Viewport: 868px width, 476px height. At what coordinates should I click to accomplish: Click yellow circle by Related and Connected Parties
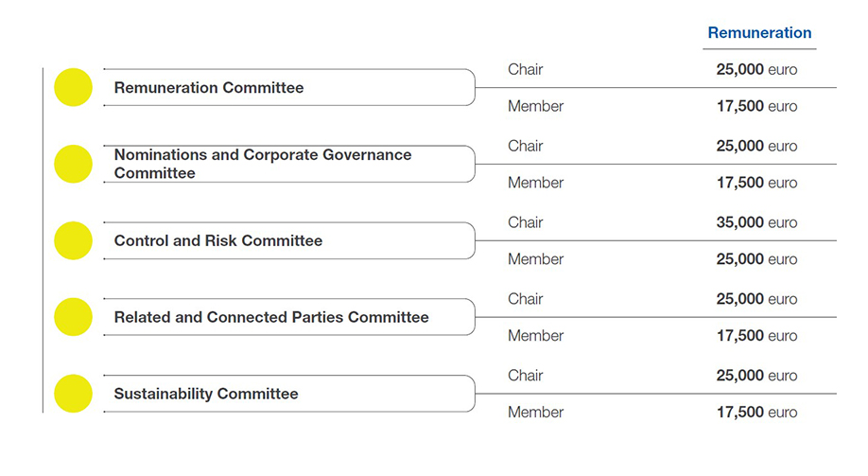coord(73,317)
